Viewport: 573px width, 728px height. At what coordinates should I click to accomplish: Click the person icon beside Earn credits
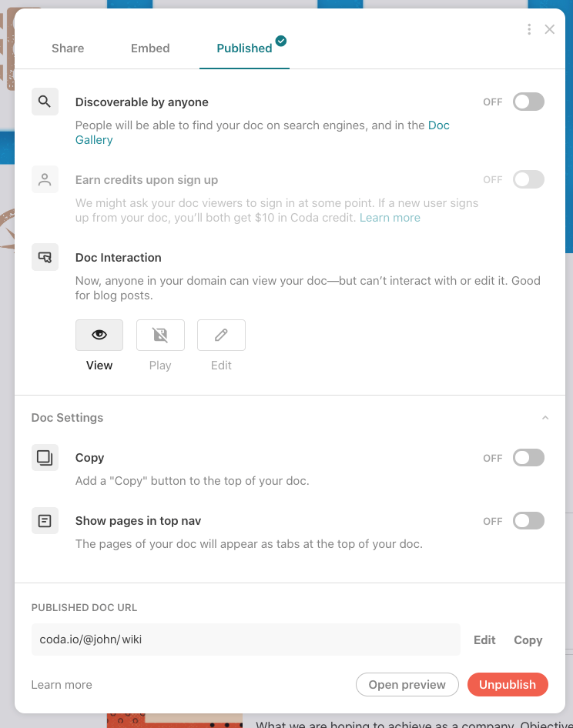click(45, 179)
